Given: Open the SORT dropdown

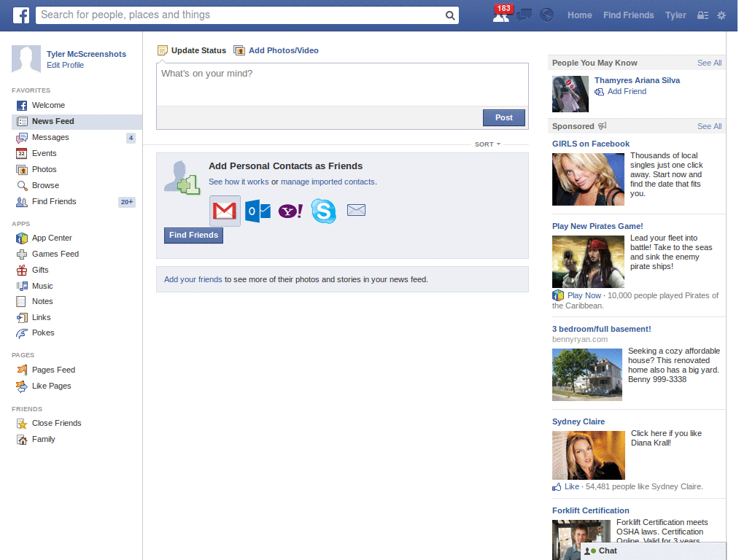Looking at the screenshot, I should pos(487,144).
